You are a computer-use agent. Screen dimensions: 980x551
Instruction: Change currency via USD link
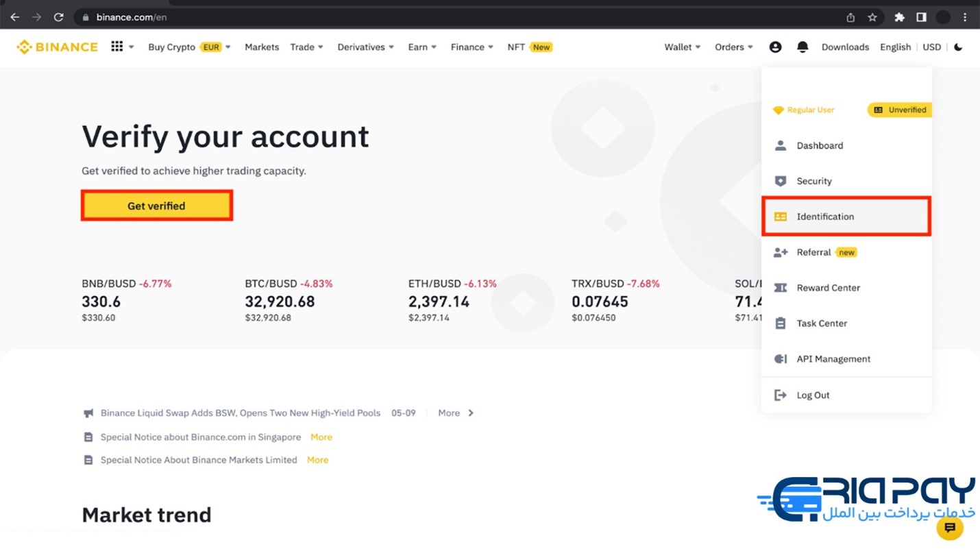(x=931, y=47)
